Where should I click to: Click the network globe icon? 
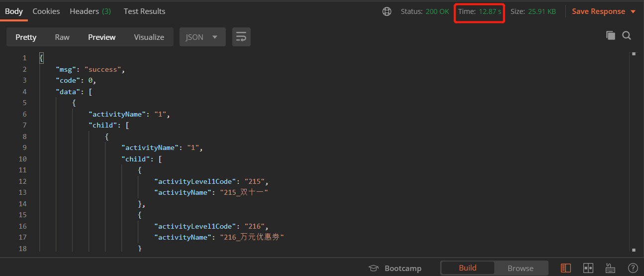[x=387, y=11]
